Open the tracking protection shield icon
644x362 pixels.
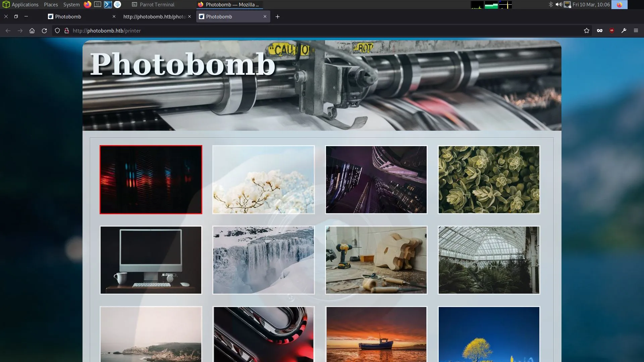click(x=57, y=31)
